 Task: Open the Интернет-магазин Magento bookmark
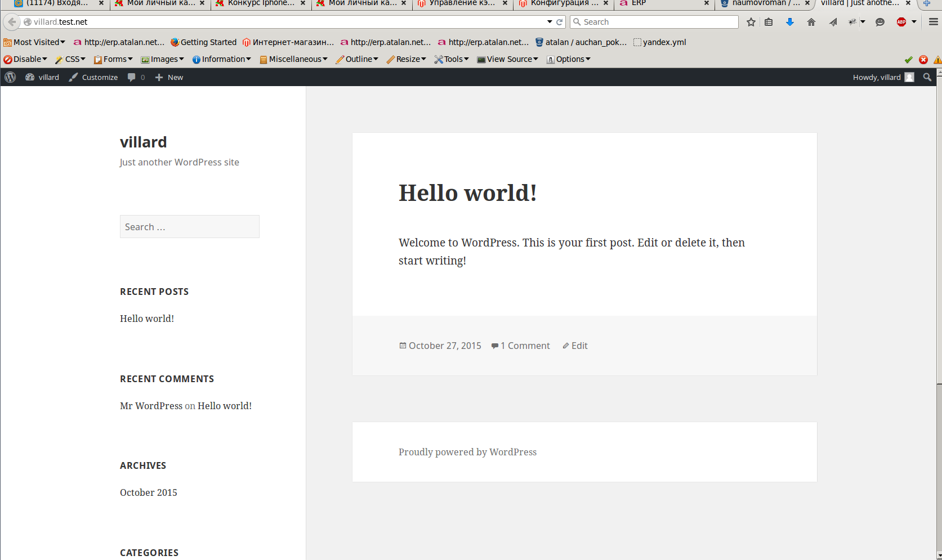coord(288,42)
